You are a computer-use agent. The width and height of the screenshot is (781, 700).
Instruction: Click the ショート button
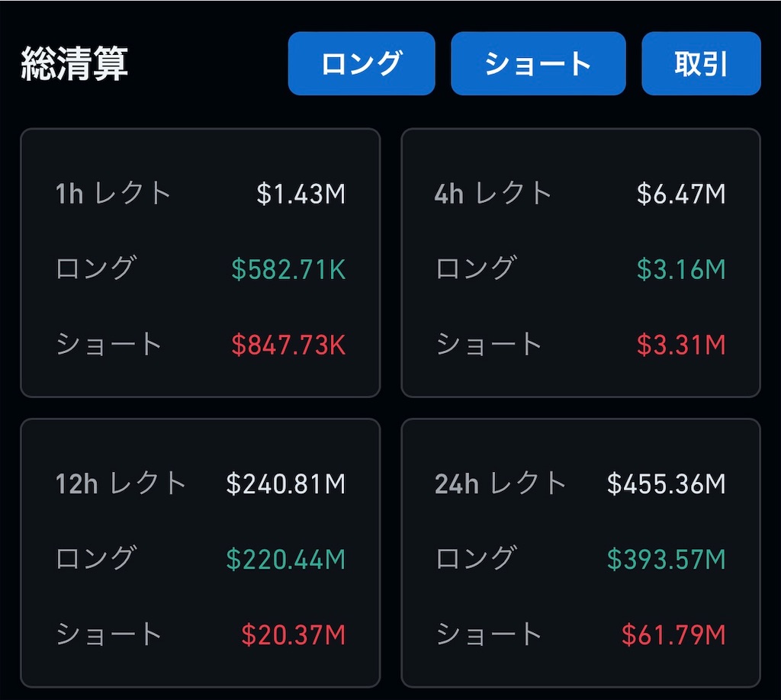pyautogui.click(x=538, y=63)
